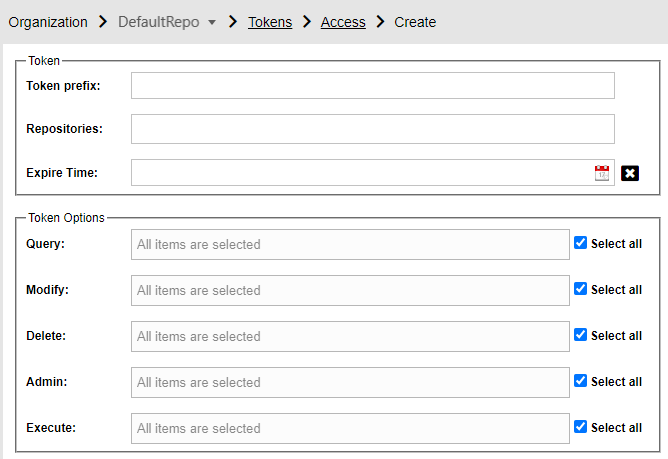Select the Create breadcrumb item

[415, 22]
